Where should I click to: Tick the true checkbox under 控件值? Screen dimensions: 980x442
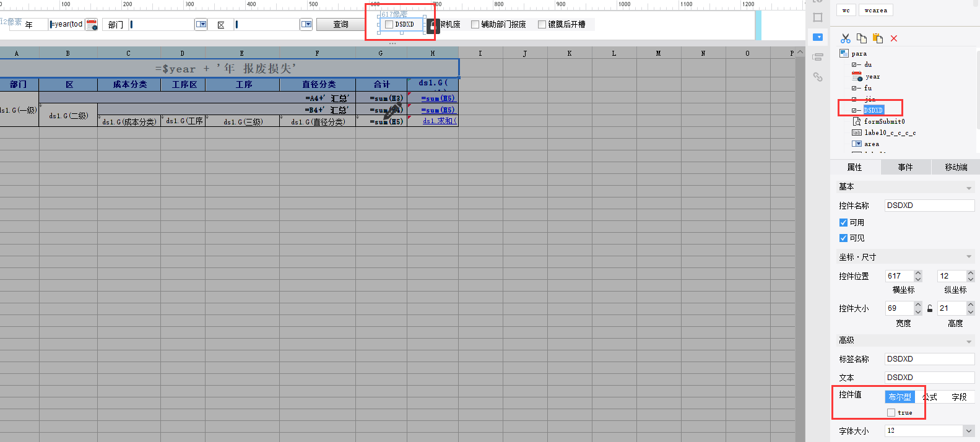[891, 412]
